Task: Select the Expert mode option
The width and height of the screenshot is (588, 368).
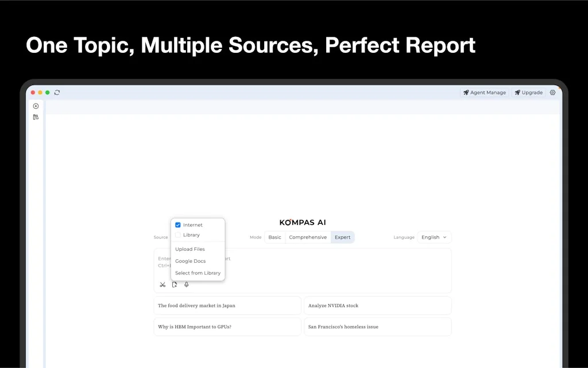Action: [343, 237]
